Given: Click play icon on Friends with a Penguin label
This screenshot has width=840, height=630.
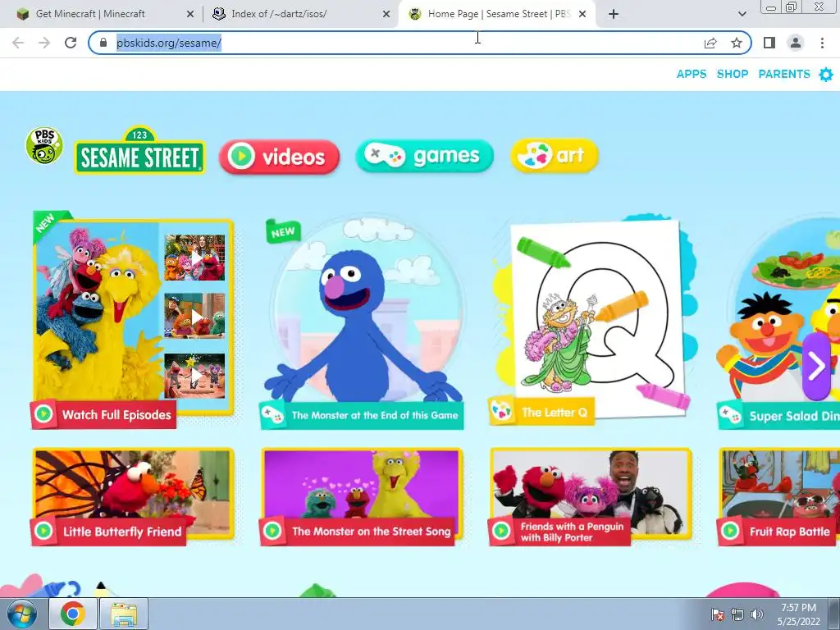Looking at the screenshot, I should (501, 531).
